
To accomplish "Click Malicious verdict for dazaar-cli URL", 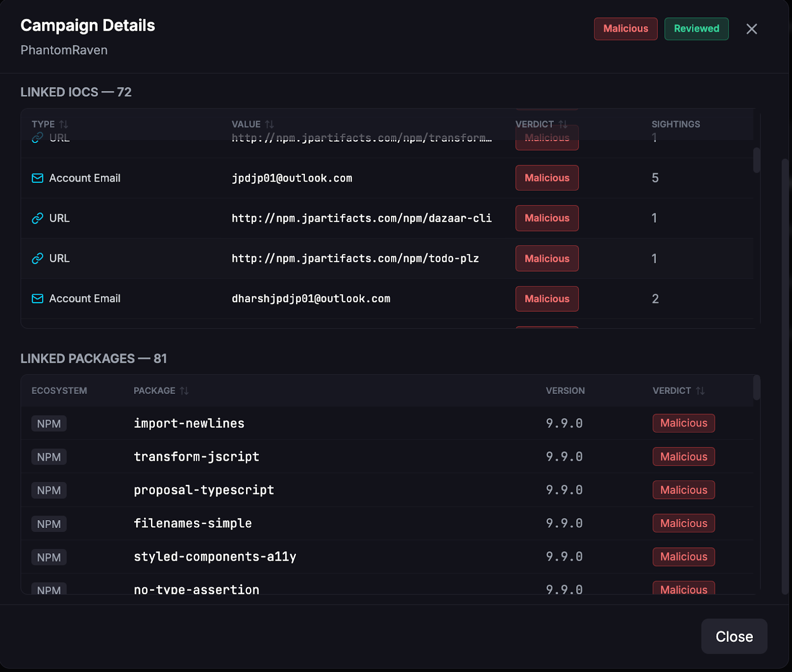I will 547,218.
